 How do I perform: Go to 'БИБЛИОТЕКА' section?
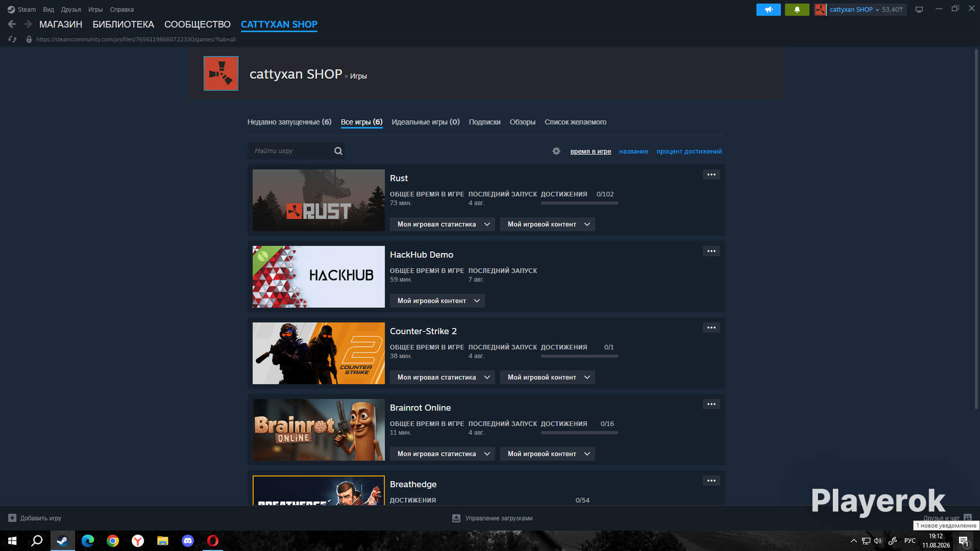tap(123, 24)
